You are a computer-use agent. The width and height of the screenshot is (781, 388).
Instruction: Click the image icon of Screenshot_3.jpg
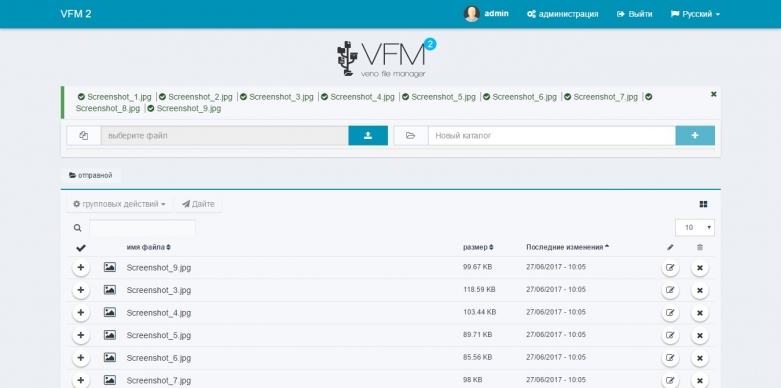[x=110, y=290]
